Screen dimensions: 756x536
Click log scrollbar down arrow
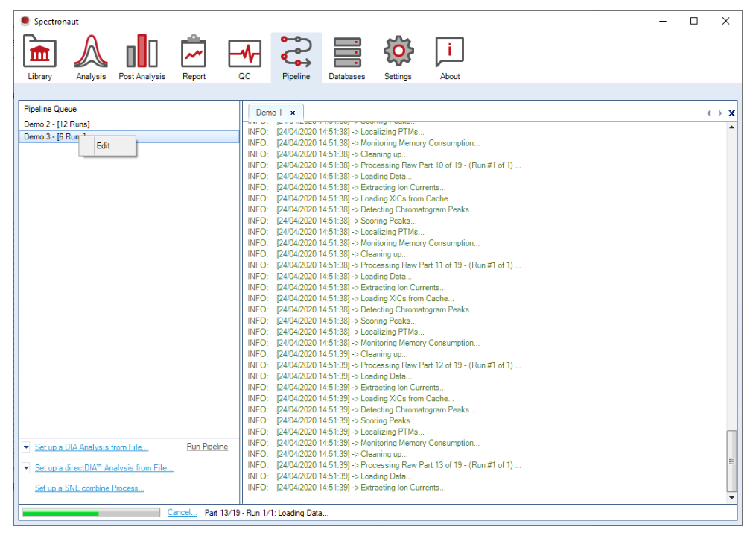732,498
